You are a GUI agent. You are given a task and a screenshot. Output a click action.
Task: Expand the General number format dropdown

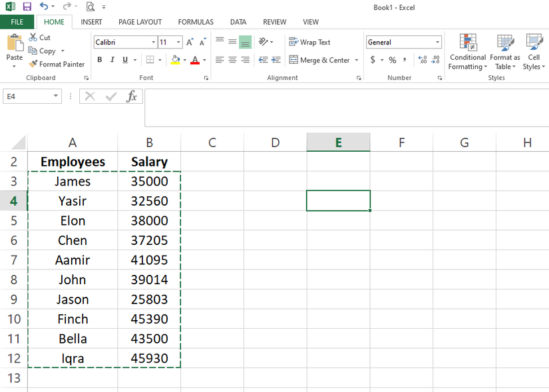coord(437,43)
